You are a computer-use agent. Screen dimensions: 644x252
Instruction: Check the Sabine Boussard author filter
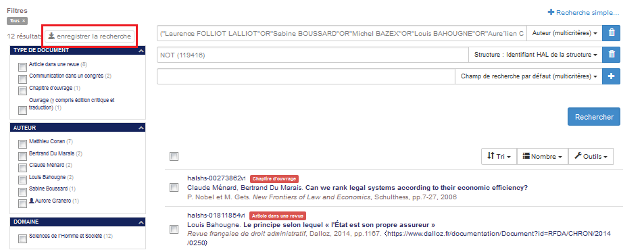23,191
